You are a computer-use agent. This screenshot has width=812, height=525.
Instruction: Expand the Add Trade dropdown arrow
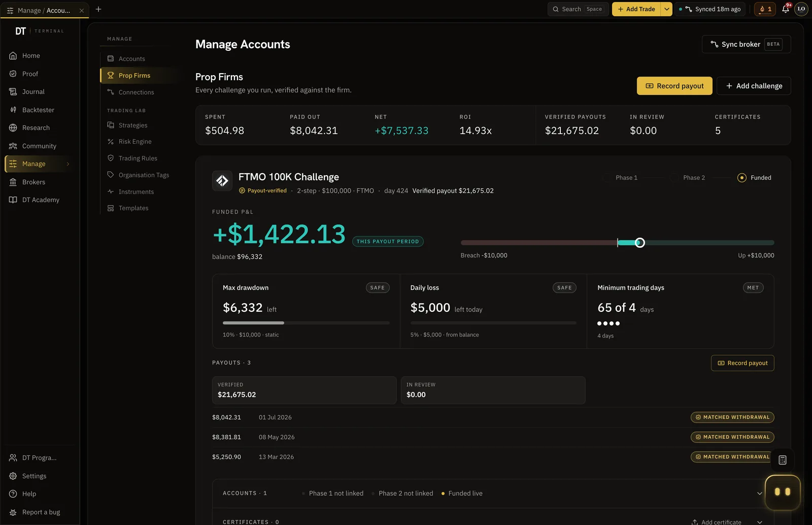(667, 9)
